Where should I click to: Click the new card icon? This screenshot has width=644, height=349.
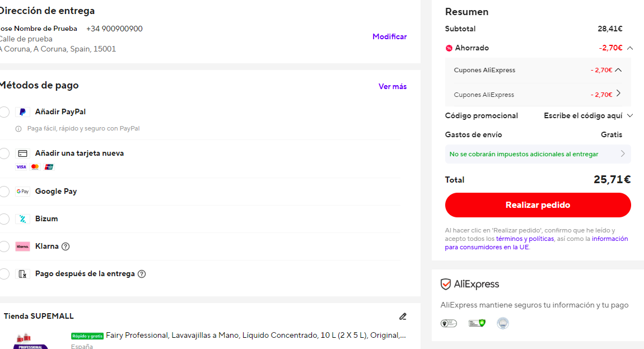pyautogui.click(x=22, y=153)
